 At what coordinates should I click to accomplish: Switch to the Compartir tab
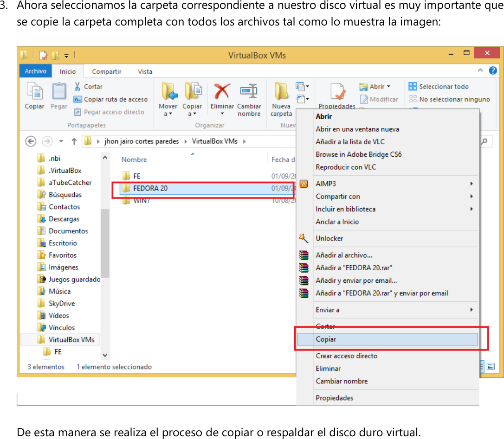(107, 71)
